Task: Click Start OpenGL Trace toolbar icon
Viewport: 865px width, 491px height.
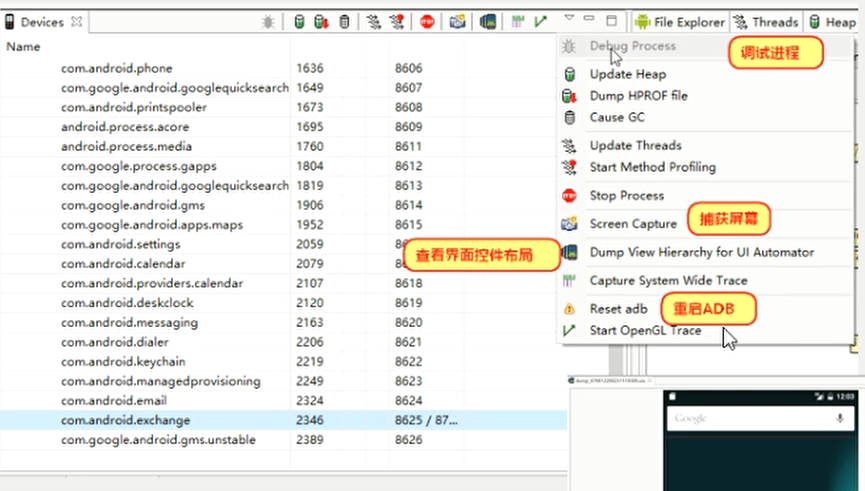Action: 541,22
